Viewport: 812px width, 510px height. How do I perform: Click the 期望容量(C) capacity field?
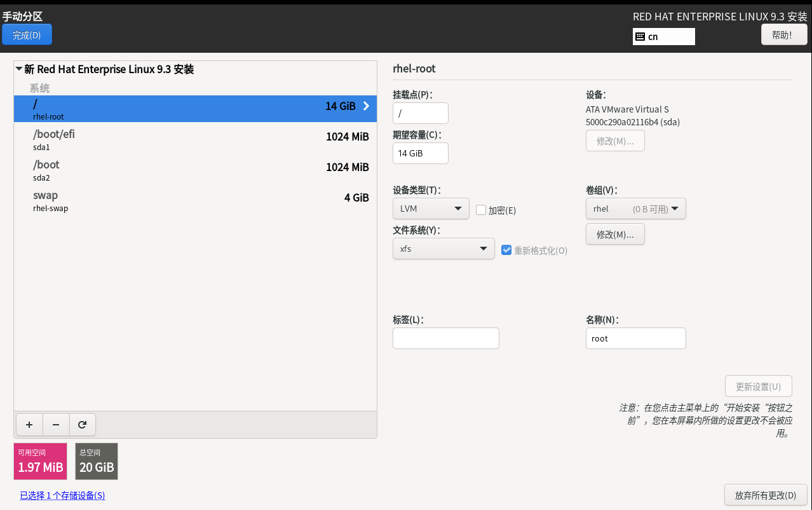point(421,153)
